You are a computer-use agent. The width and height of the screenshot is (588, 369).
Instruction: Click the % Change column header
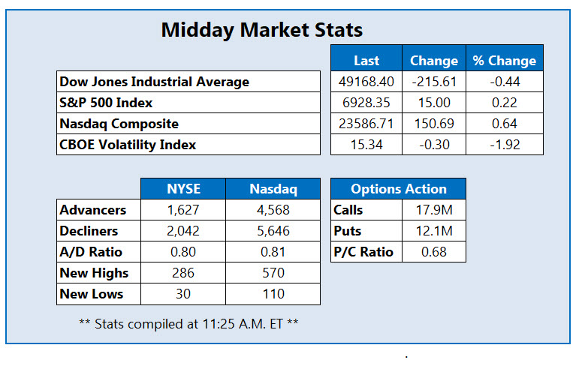coord(504,61)
